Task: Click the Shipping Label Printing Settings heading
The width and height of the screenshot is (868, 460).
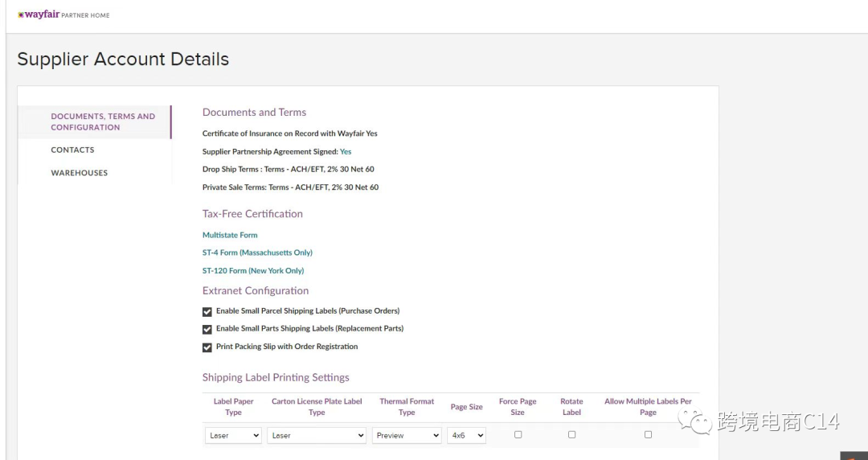Action: coord(276,377)
